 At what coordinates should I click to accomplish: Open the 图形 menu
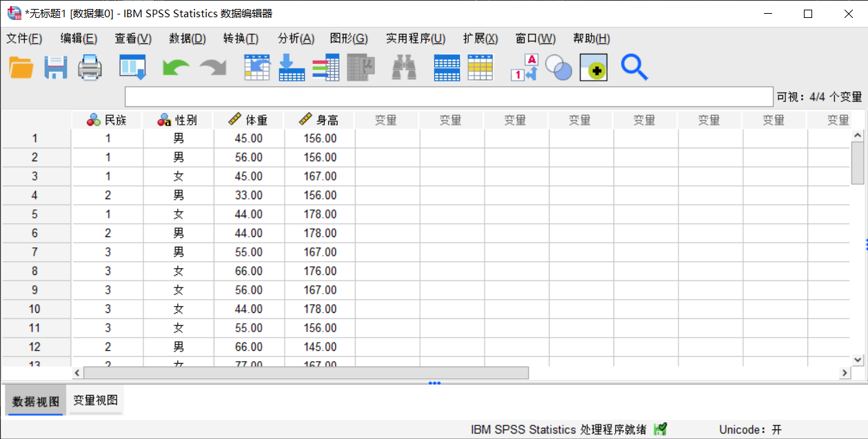tap(349, 39)
